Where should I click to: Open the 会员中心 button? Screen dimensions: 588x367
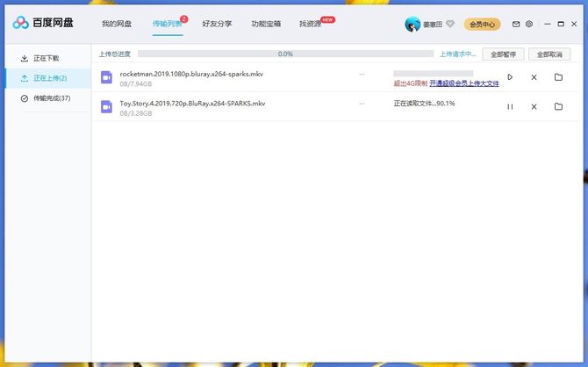click(x=483, y=25)
